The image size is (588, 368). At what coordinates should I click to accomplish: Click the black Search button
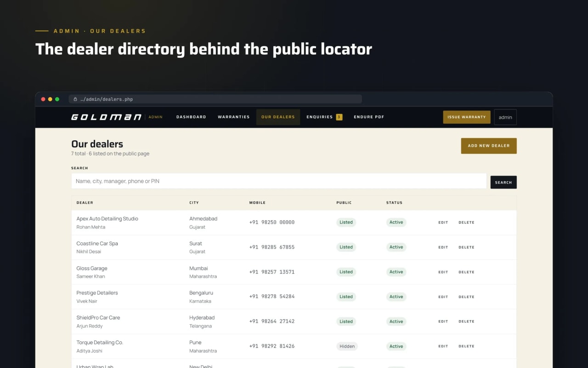coord(503,182)
